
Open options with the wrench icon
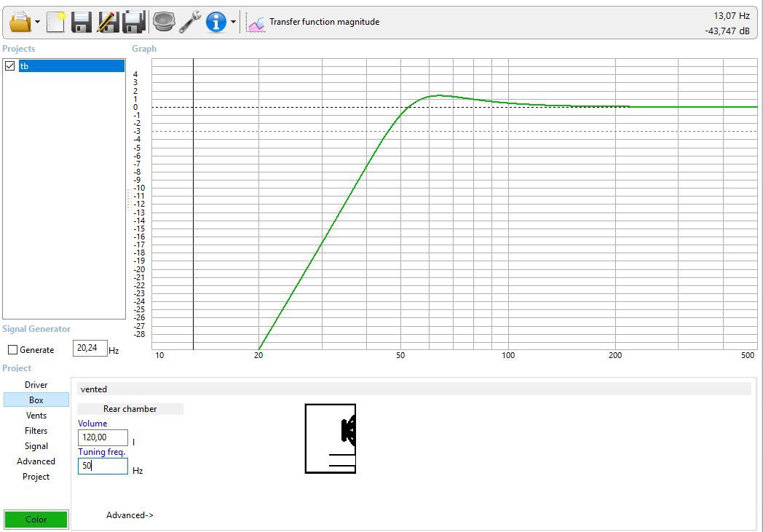190,22
